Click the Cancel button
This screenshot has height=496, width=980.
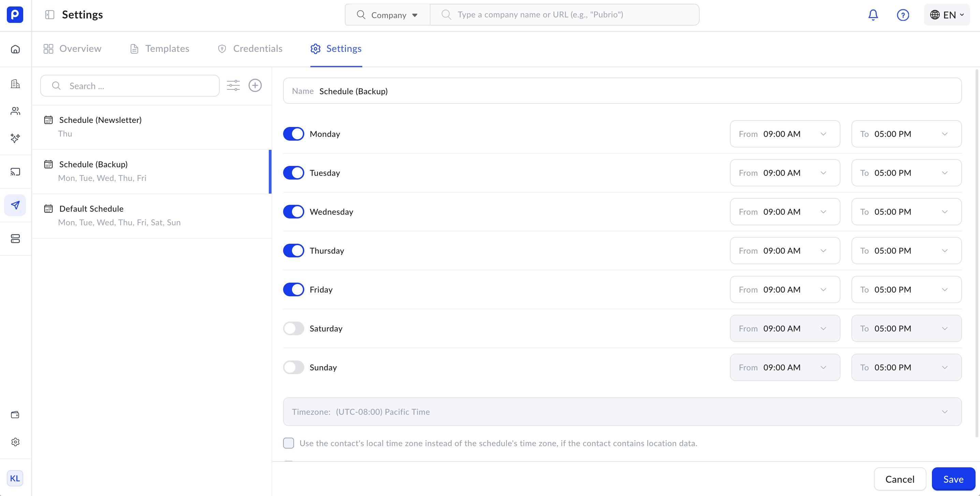(x=899, y=479)
